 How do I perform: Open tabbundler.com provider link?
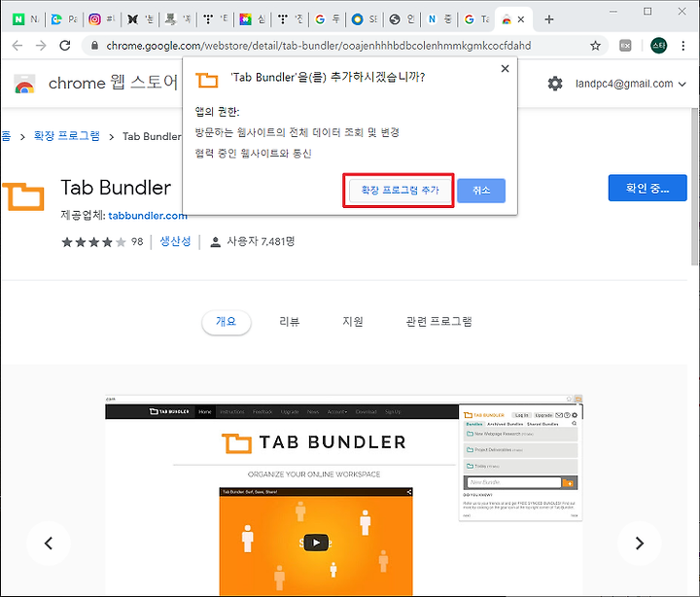pyautogui.click(x=148, y=216)
